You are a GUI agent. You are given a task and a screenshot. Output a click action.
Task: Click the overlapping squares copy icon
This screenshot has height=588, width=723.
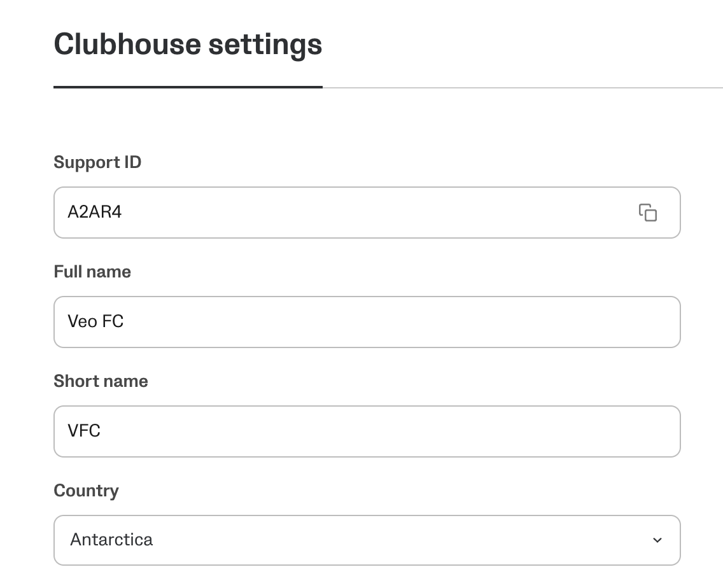(x=647, y=213)
